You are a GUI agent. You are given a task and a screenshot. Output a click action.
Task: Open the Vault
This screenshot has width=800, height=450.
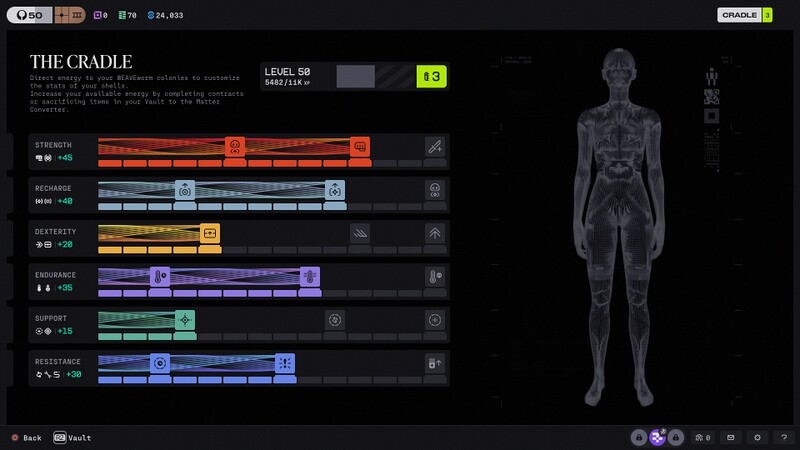click(72, 438)
